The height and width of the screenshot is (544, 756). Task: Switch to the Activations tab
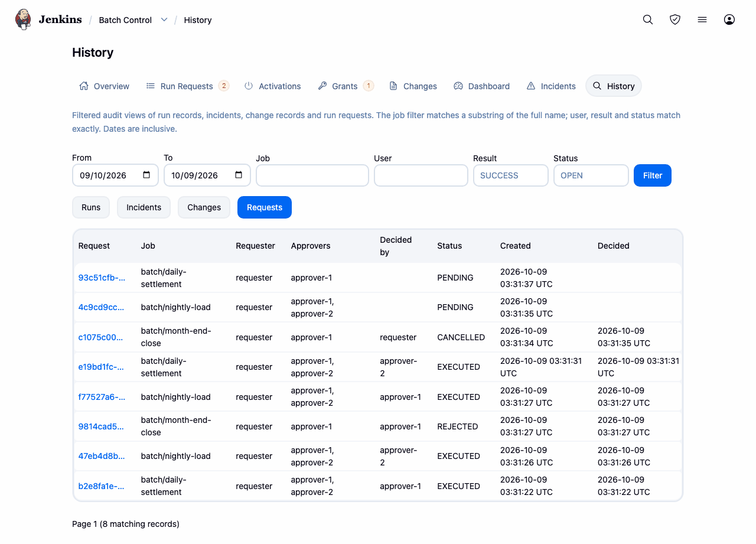click(273, 86)
